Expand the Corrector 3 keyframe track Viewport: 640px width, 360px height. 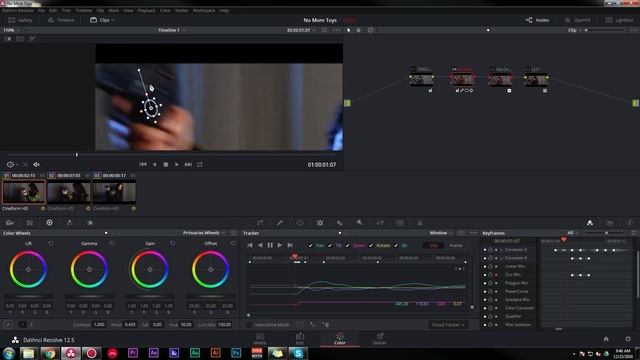(x=502, y=250)
